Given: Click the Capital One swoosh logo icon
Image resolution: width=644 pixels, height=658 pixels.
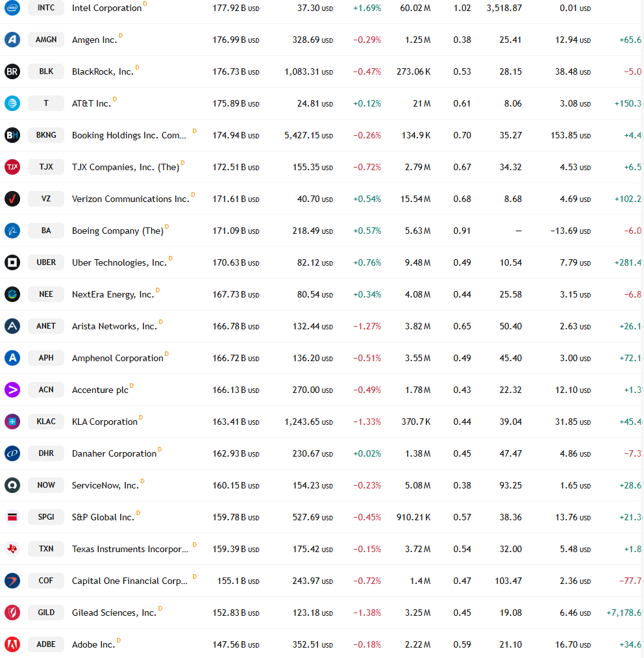Looking at the screenshot, I should tap(12, 580).
